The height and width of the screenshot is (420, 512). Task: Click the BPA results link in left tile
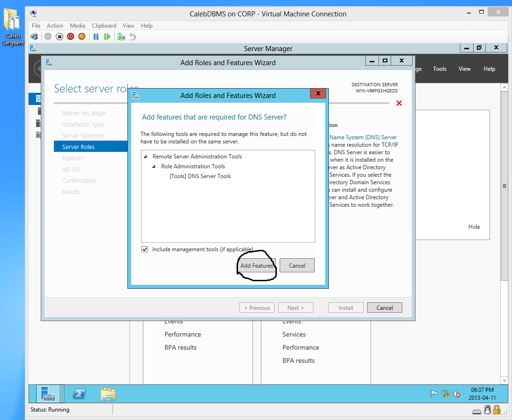pos(180,347)
